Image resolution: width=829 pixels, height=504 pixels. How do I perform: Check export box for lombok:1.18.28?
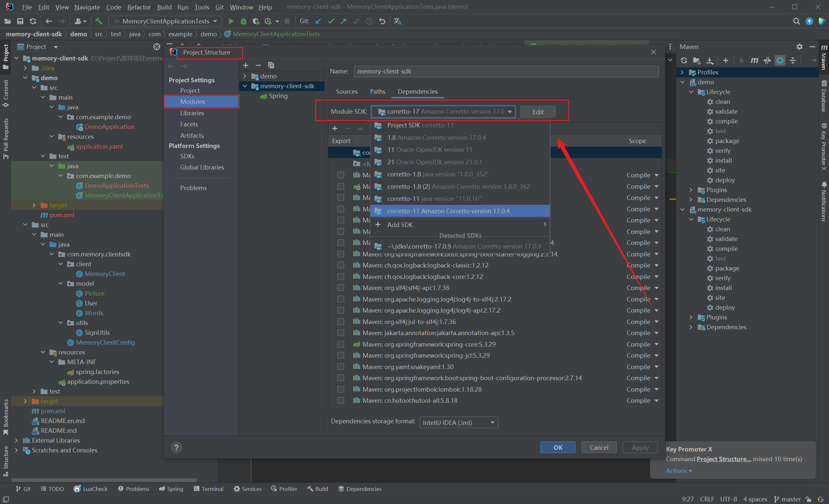(x=340, y=389)
